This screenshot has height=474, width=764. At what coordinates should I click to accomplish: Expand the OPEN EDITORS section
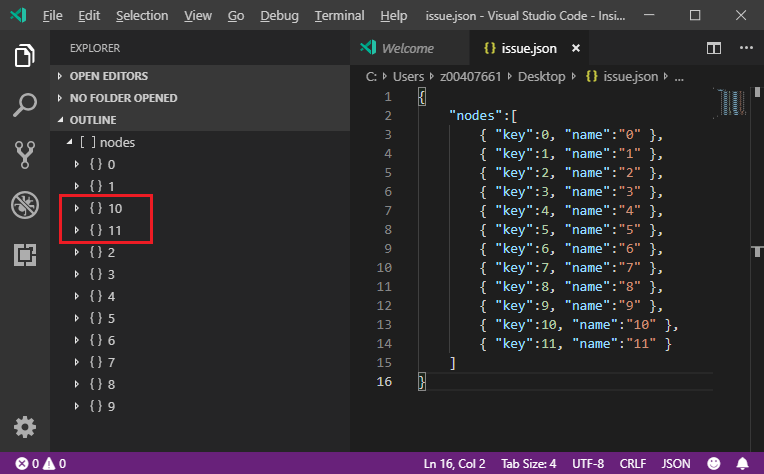[x=200, y=76]
